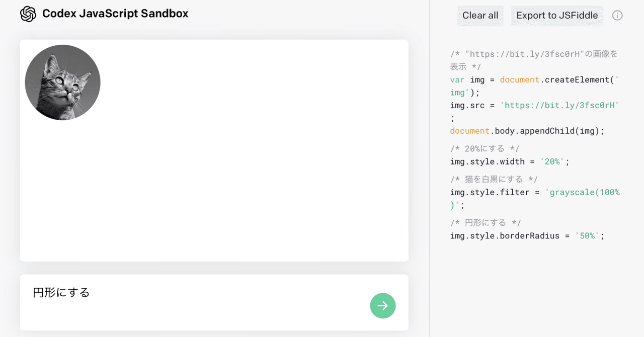This screenshot has width=644, height=337.
Task: Click the Export to JSFiddle button
Action: coord(557,16)
